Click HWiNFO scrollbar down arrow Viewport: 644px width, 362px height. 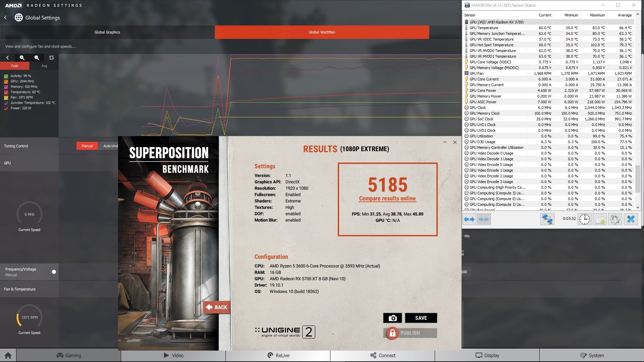638,207
